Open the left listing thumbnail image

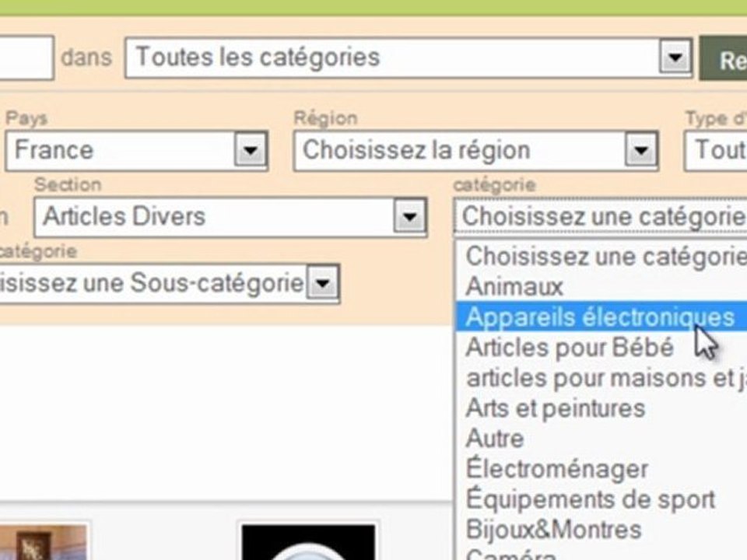click(44, 542)
